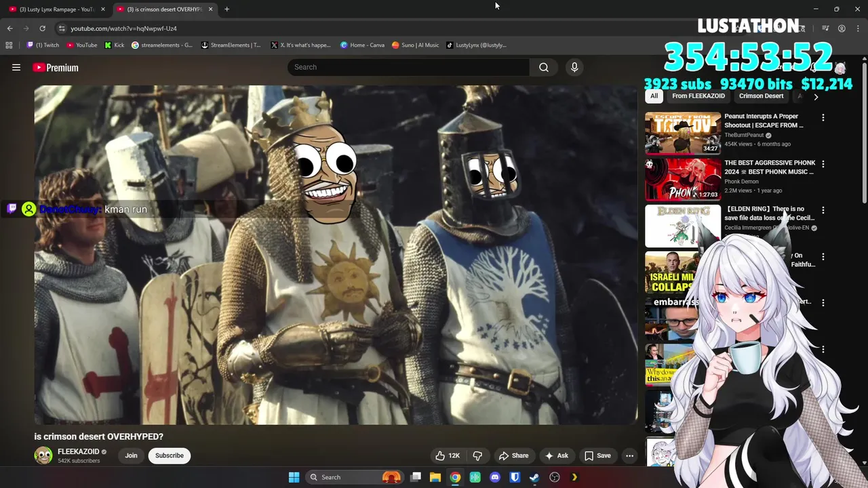Viewport: 868px width, 488px height.
Task: Go to YouTube Premium home logo
Action: (56, 68)
